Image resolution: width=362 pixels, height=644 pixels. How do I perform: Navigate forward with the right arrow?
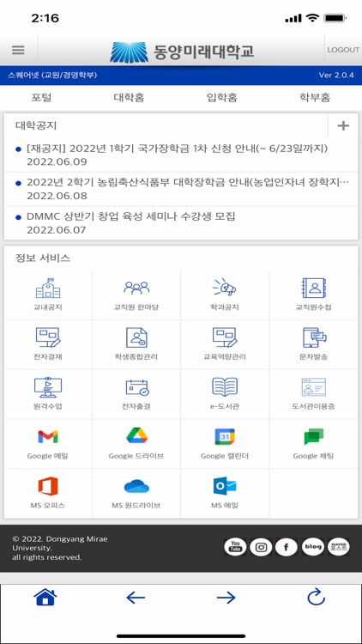pos(226,598)
